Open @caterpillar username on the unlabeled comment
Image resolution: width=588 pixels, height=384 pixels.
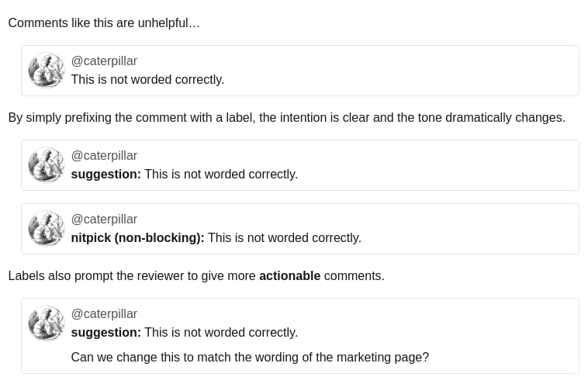point(104,61)
